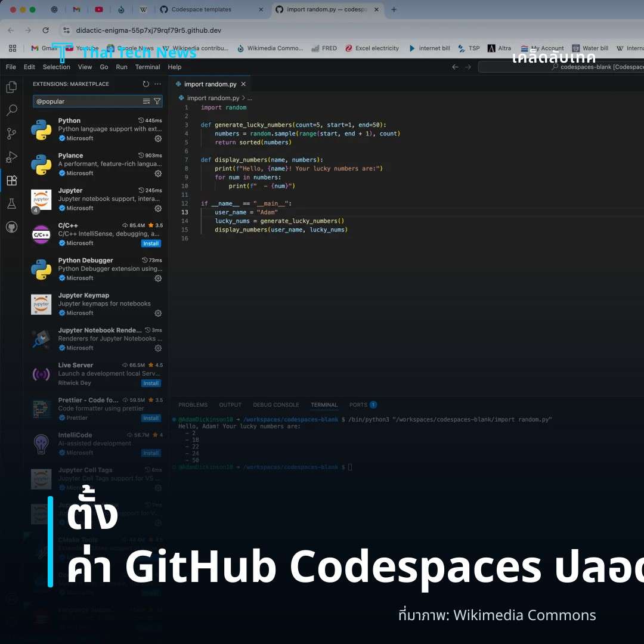
Task: Open the Run and Debug view
Action: 11,157
